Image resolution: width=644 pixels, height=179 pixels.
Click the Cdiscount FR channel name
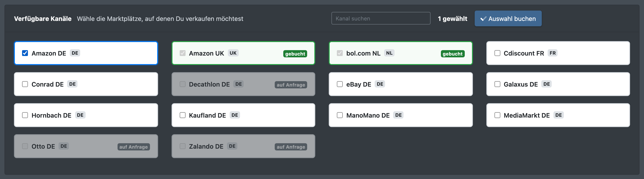(x=524, y=54)
